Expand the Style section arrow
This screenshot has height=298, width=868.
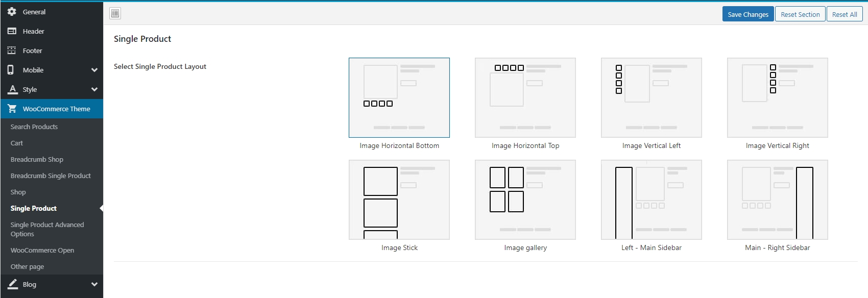pyautogui.click(x=94, y=89)
